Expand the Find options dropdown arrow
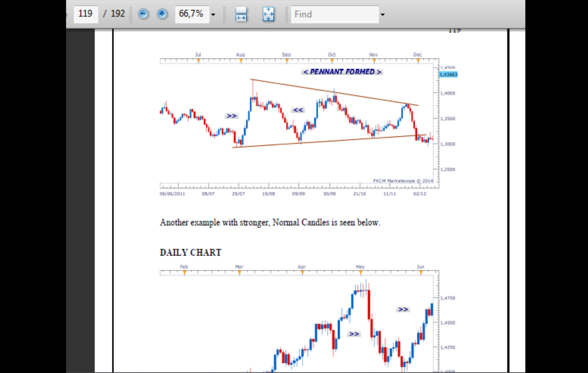The height and width of the screenshot is (373, 588). pyautogui.click(x=382, y=15)
